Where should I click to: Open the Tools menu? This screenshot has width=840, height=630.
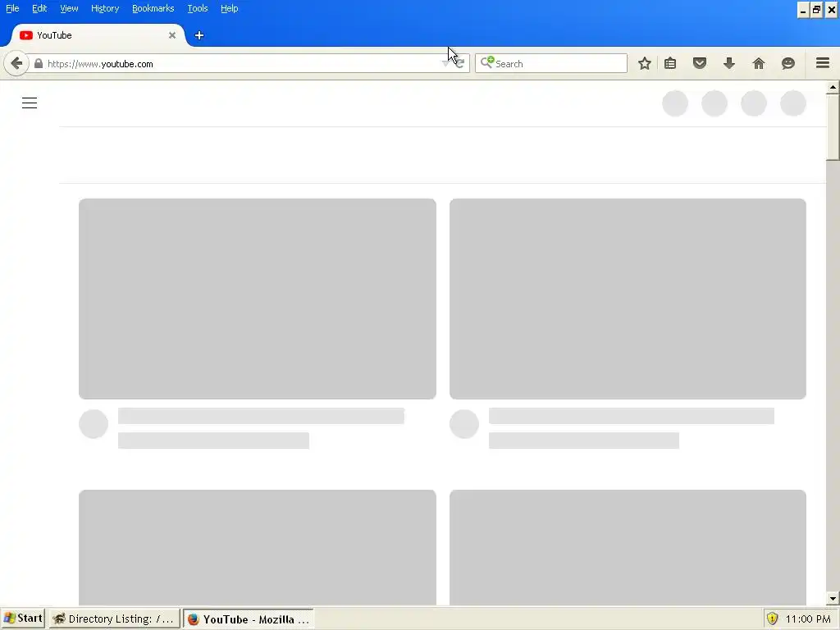(198, 8)
